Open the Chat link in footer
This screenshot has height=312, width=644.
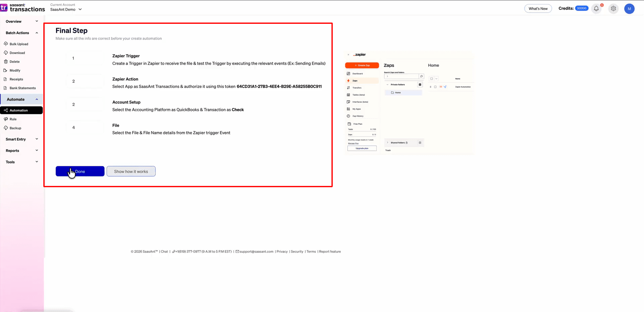coord(164,252)
